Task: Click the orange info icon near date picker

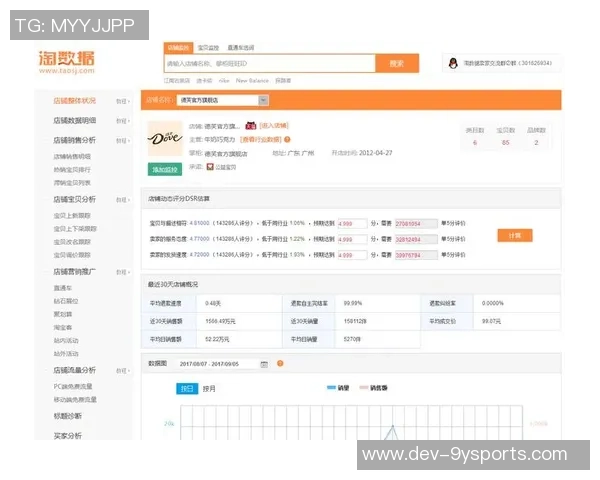Action: [280, 364]
